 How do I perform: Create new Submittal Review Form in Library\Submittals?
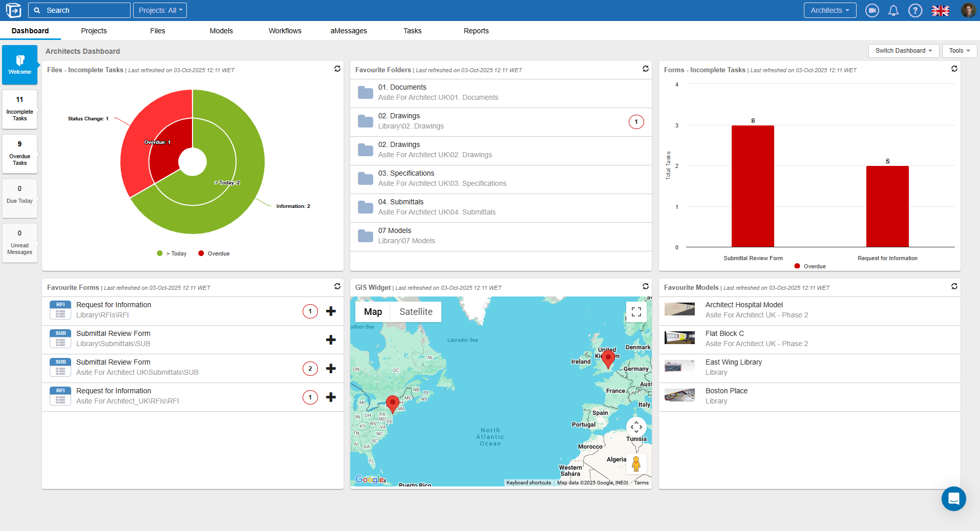click(x=331, y=340)
